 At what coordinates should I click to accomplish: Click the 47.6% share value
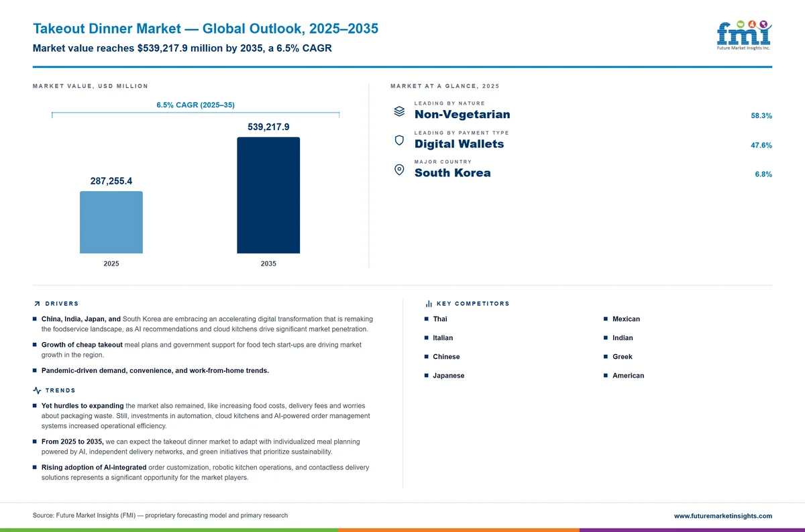761,145
